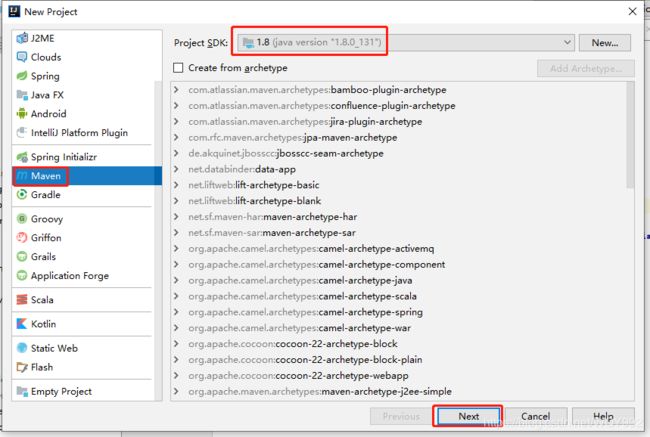Click the Groovy icon
Image resolution: width=650 pixels, height=437 pixels.
pyautogui.click(x=22, y=218)
